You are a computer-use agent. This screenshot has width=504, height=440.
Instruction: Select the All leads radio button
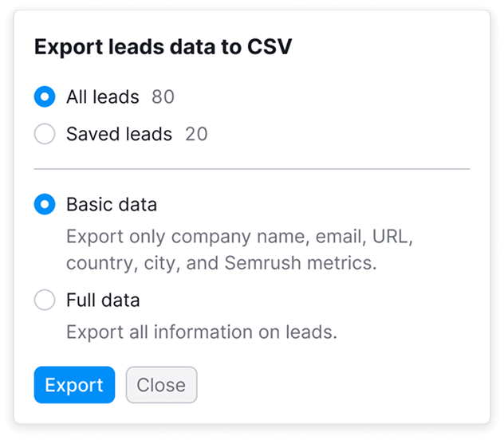click(x=45, y=97)
